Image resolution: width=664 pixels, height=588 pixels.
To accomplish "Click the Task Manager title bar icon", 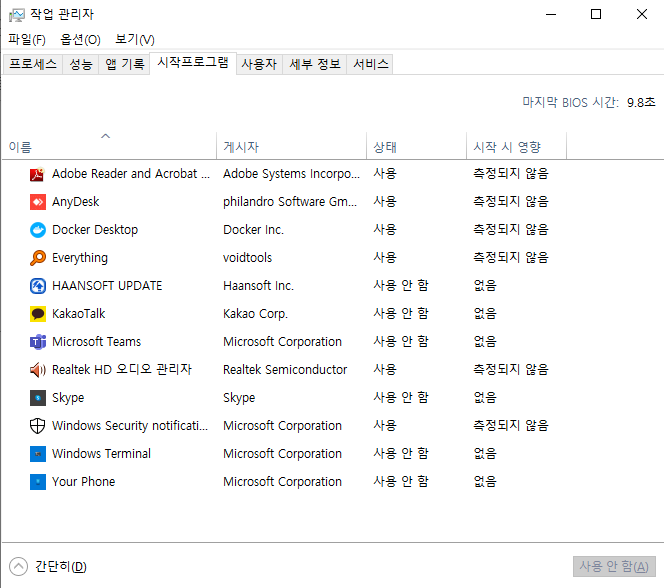I will (17, 15).
